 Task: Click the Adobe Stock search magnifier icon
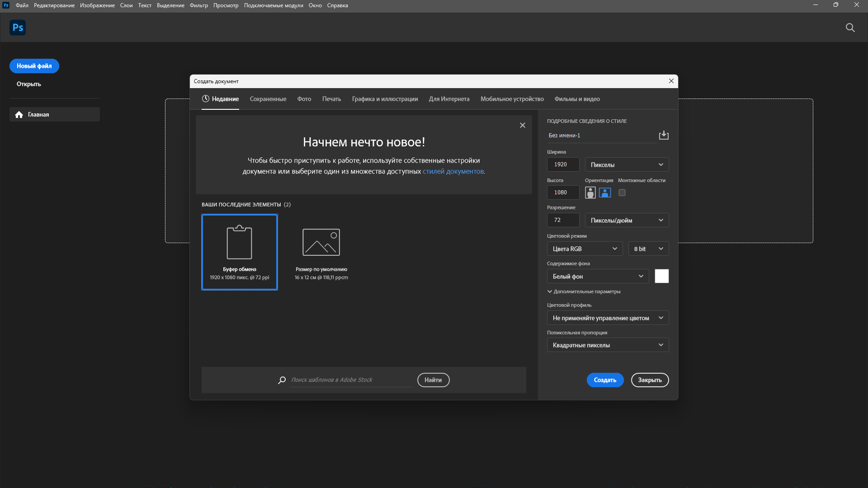coord(282,380)
